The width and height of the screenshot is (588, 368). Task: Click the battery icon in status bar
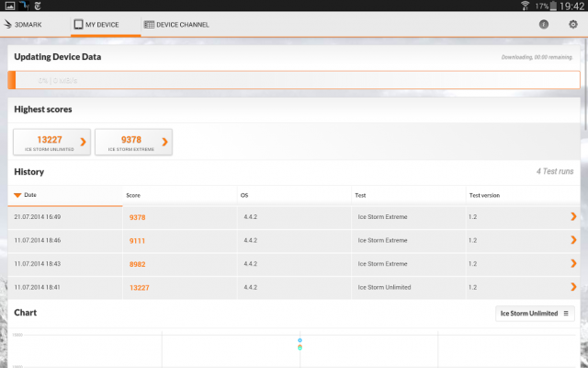coord(553,6)
